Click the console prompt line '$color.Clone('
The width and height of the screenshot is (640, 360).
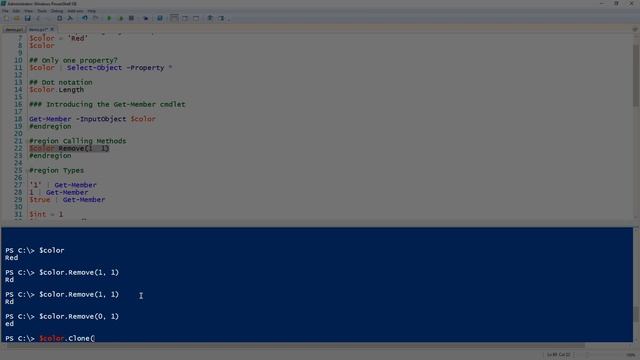pyautogui.click(x=50, y=338)
